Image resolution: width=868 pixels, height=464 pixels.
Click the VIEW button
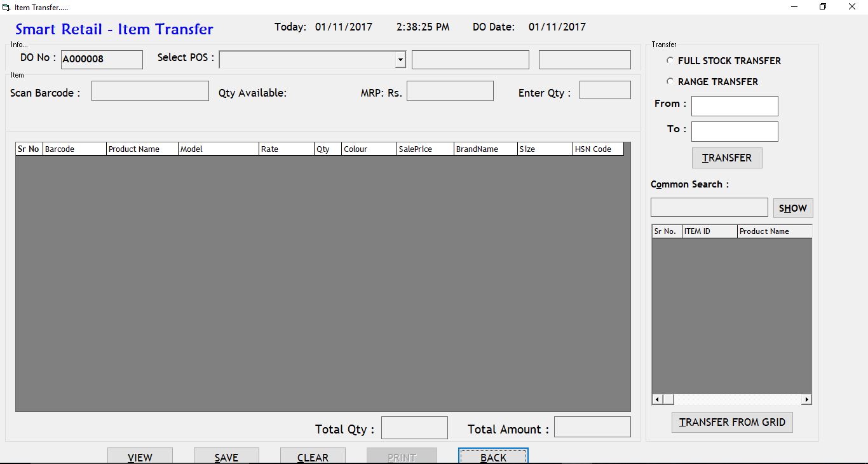140,456
